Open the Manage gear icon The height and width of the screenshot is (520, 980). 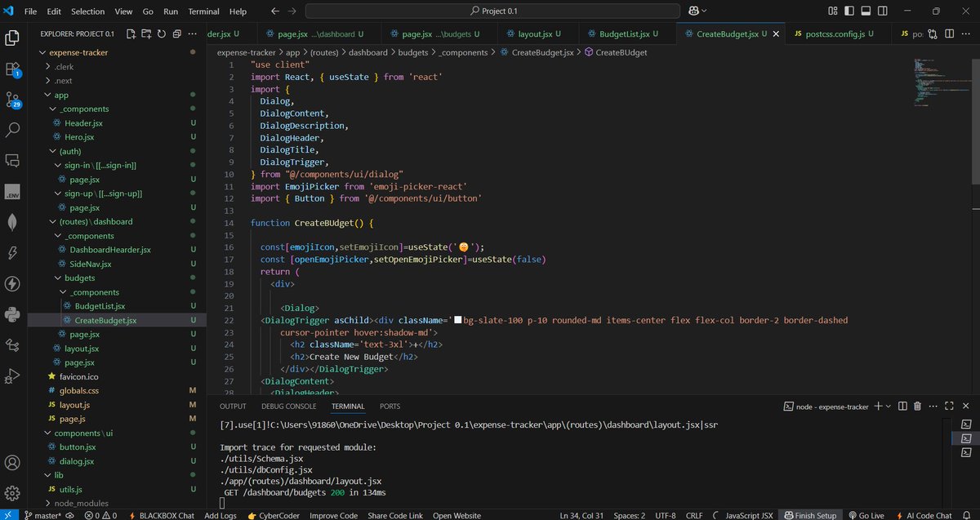click(x=12, y=493)
